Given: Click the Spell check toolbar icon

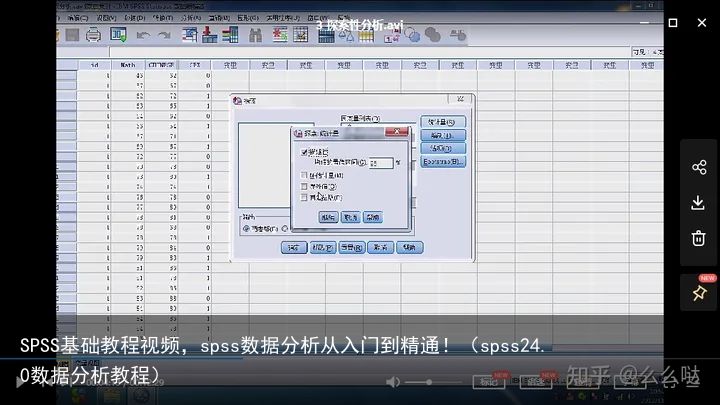Looking at the screenshot, I should pyautogui.click(x=457, y=35).
